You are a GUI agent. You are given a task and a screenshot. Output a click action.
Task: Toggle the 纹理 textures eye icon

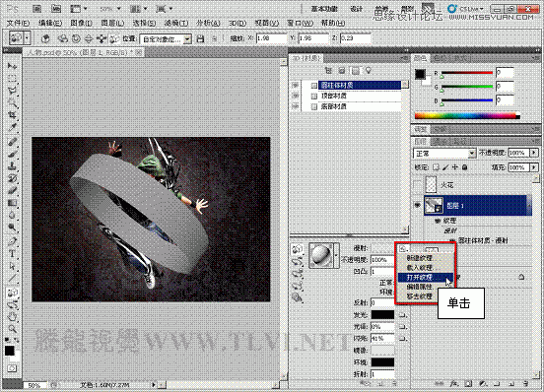(x=438, y=221)
